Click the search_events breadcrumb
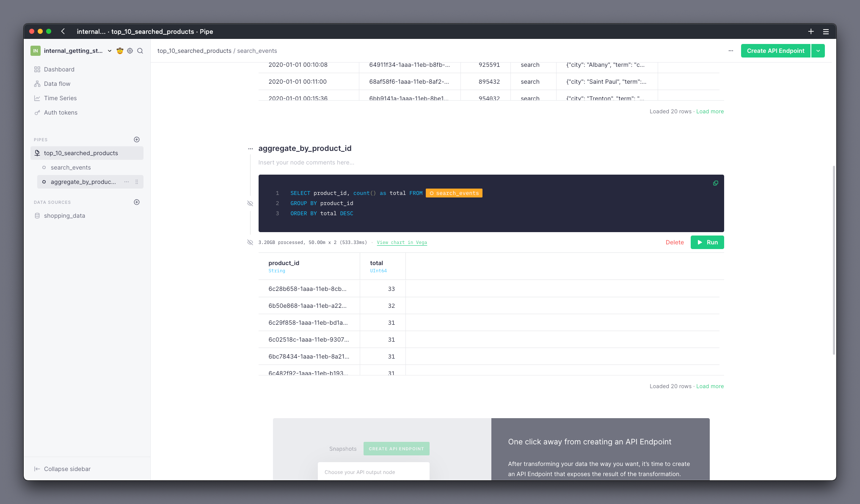Viewport: 860px width, 504px height. click(257, 51)
